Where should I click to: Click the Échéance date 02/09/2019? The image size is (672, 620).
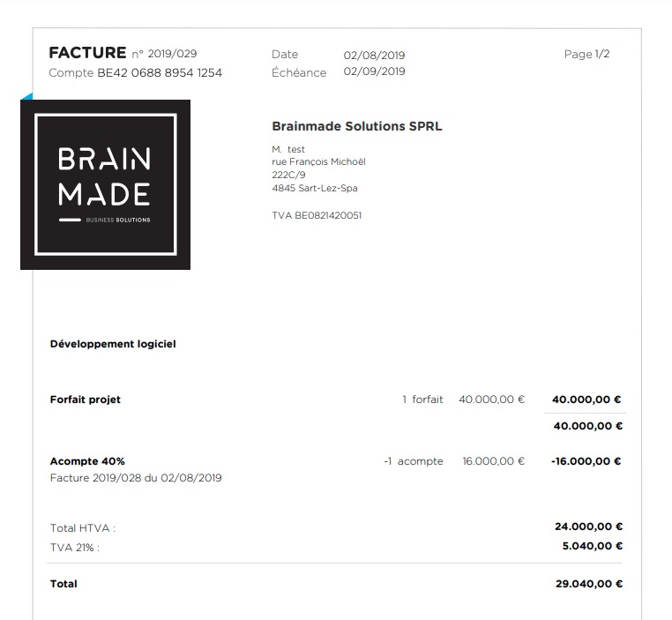click(374, 71)
